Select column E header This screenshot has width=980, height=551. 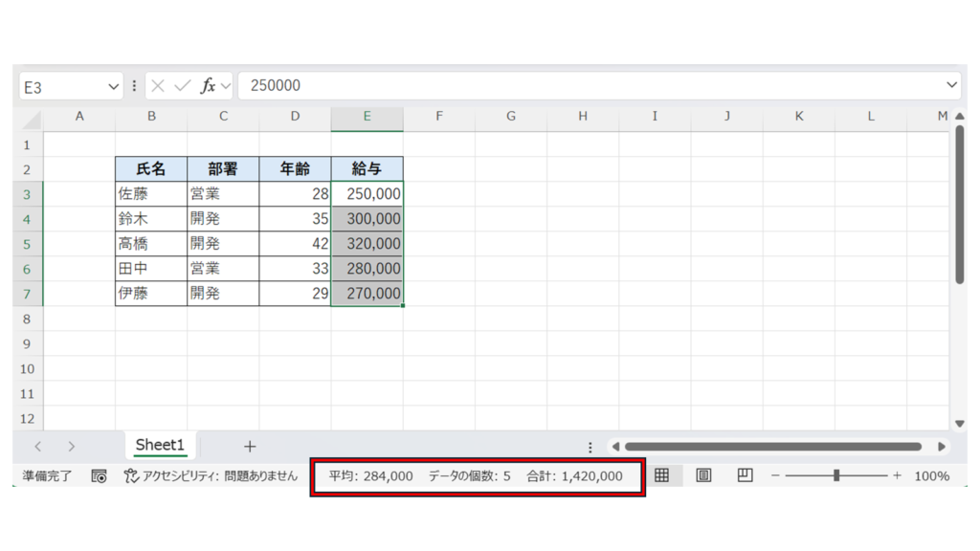click(367, 117)
